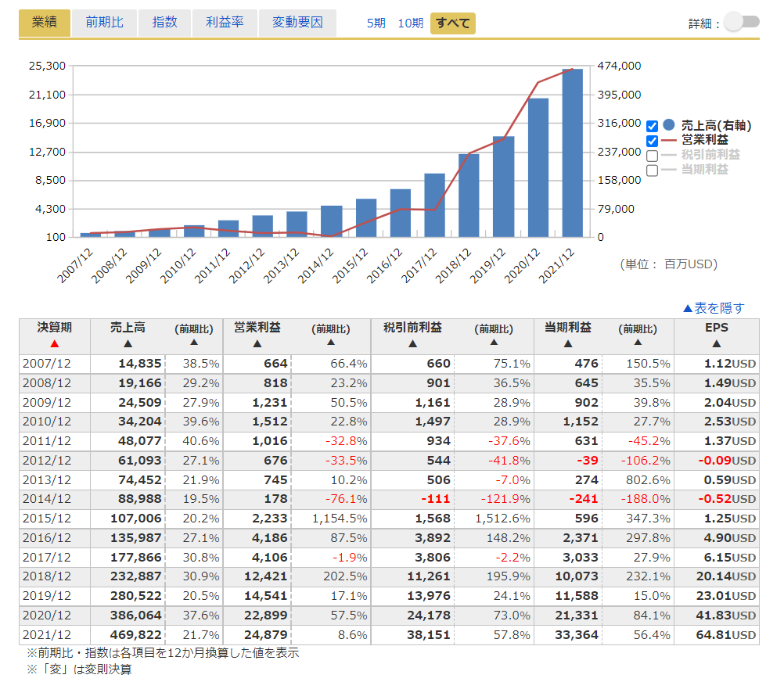Click the EPS column header

[717, 328]
